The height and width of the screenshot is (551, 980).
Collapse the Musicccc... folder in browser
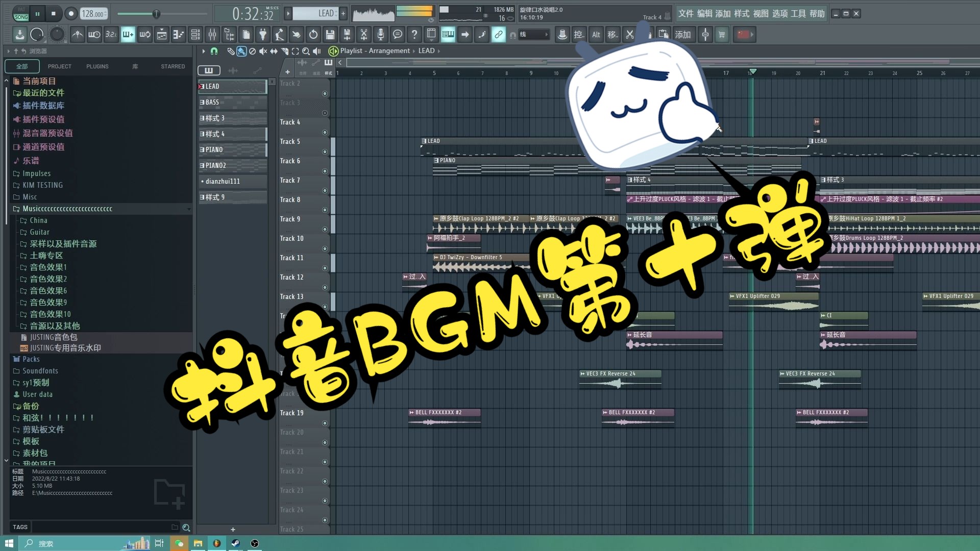pyautogui.click(x=67, y=209)
